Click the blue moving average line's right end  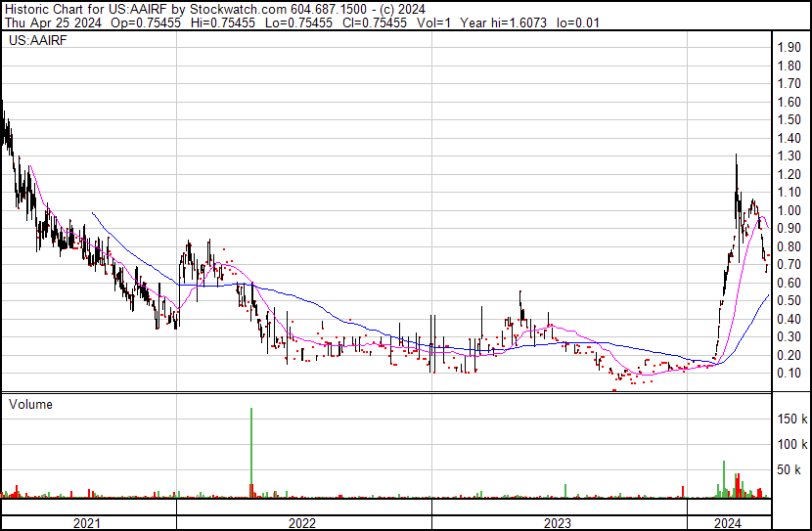[x=766, y=297]
